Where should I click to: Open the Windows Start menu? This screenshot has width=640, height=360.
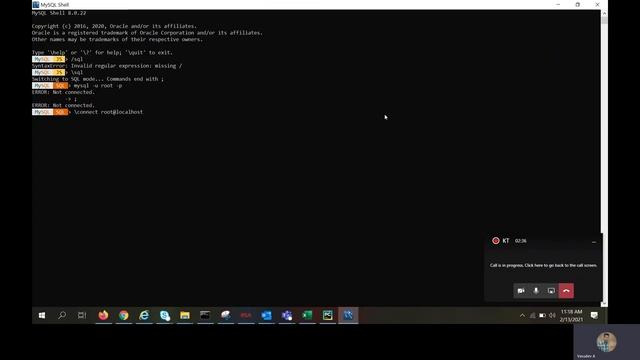click(x=42, y=315)
